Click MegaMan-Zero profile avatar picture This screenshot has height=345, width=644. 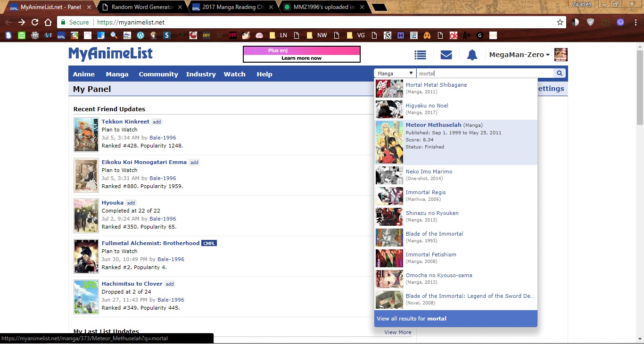click(x=561, y=55)
